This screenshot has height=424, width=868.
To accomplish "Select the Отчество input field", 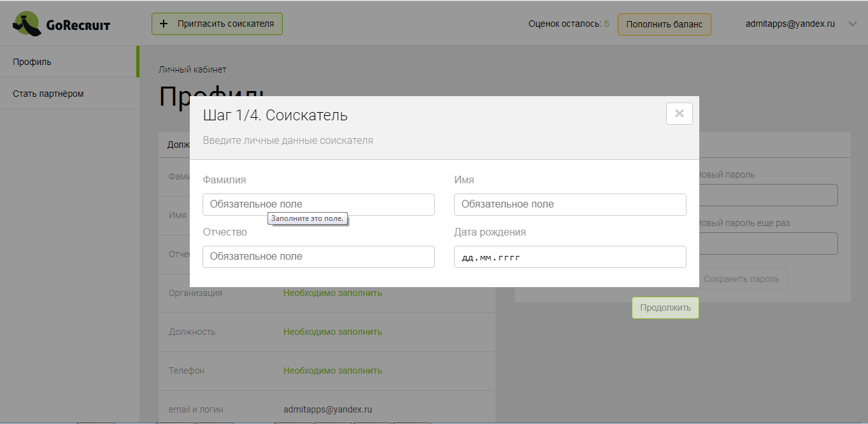I will pyautogui.click(x=318, y=257).
